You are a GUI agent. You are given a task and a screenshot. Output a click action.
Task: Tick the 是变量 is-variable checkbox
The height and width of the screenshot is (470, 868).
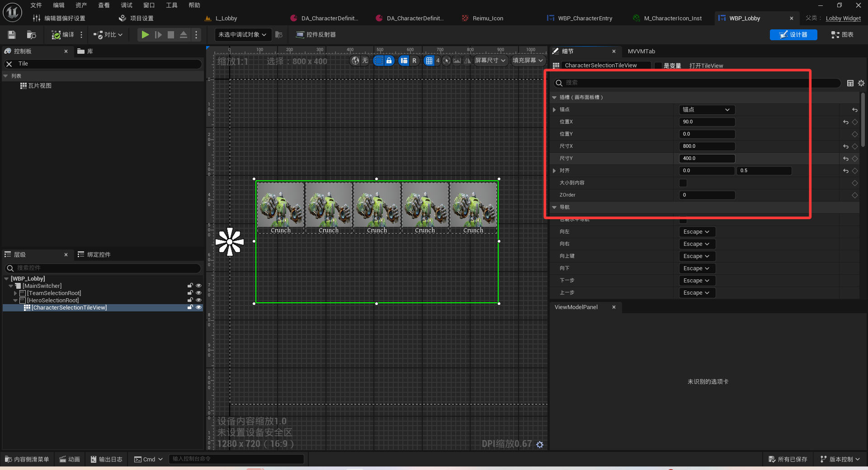(x=658, y=66)
